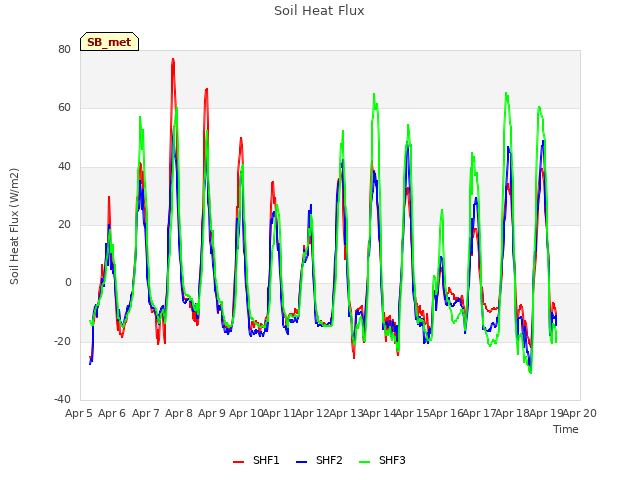
Task: Click the Apr 14 x-axis tick label
Action: (379, 413)
